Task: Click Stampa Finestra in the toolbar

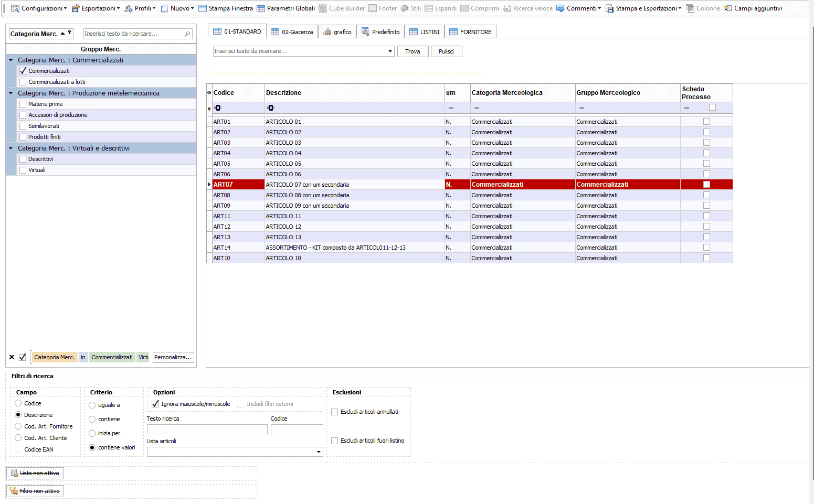Action: click(225, 8)
